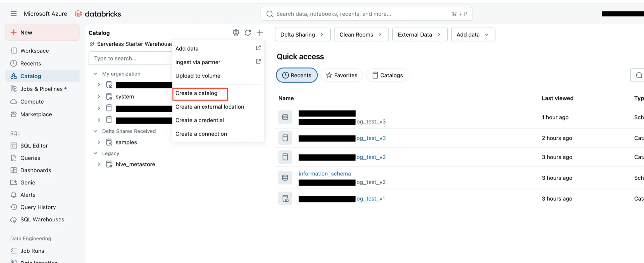Viewport: 644px width, 263px height.
Task: Click the Queries icon
Action: 13,158
